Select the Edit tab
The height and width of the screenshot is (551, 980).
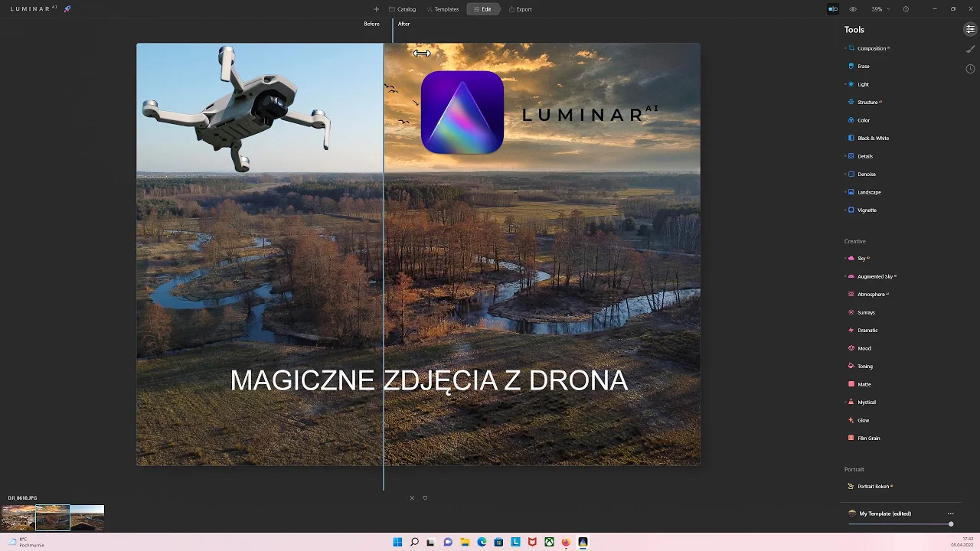(482, 9)
